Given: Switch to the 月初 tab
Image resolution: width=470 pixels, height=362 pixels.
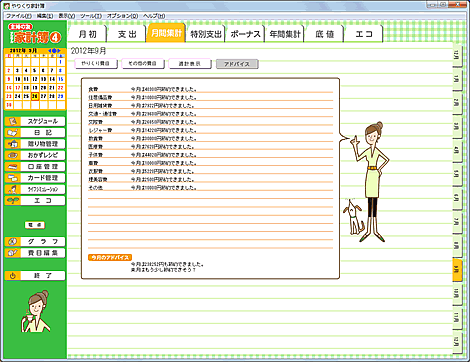Looking at the screenshot, I should tap(87, 34).
